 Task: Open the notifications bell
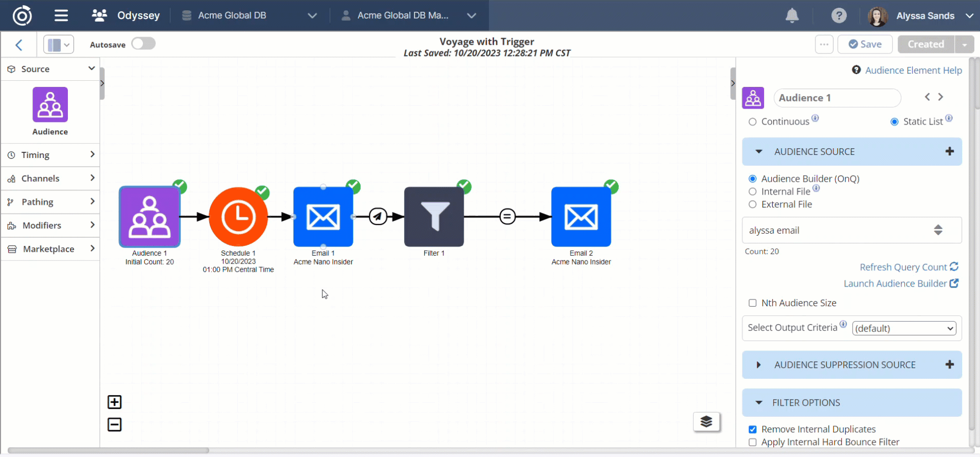coord(792,16)
